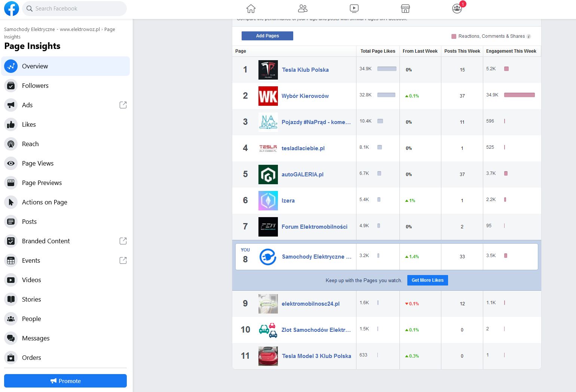This screenshot has height=392, width=576.
Task: Click the Total Page Likes column header
Action: 378,51
